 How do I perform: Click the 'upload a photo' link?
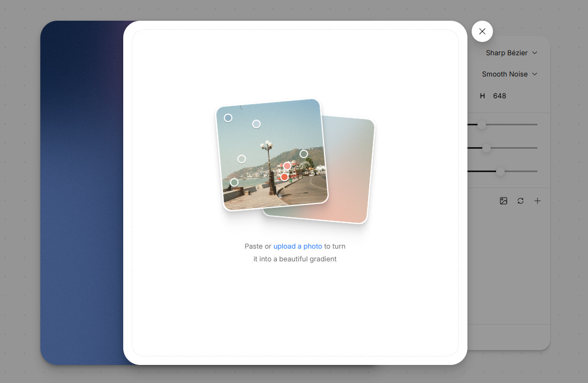297,246
